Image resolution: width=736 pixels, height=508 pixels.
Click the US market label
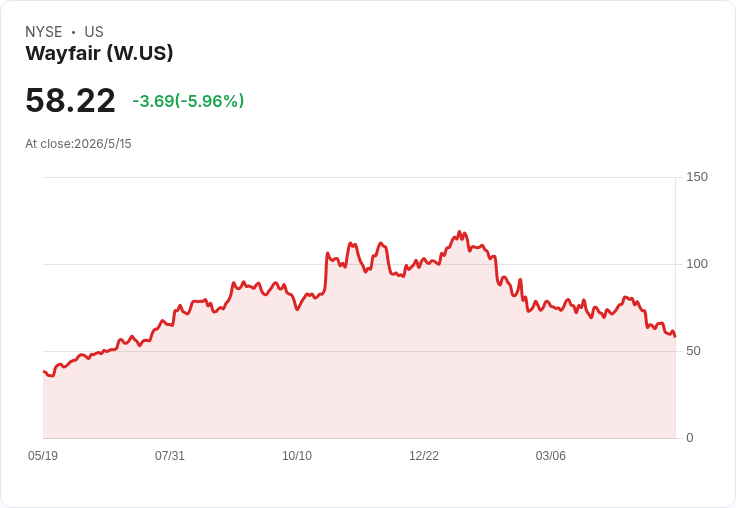click(94, 32)
